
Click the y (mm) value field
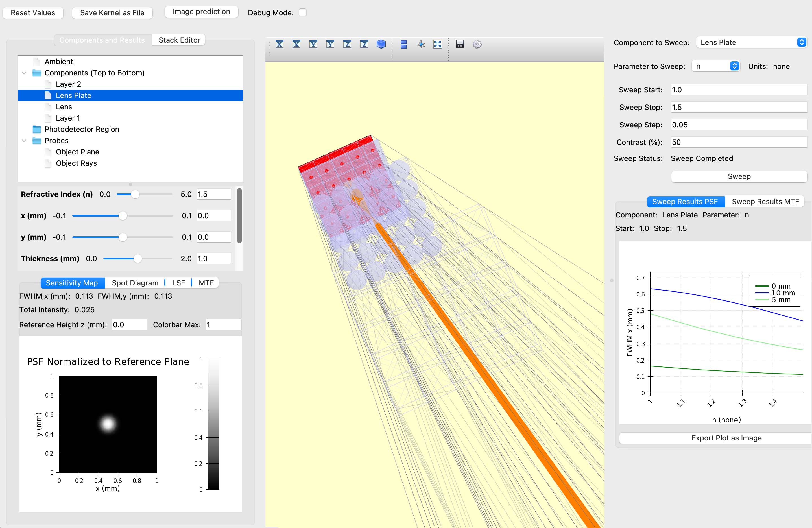214,237
